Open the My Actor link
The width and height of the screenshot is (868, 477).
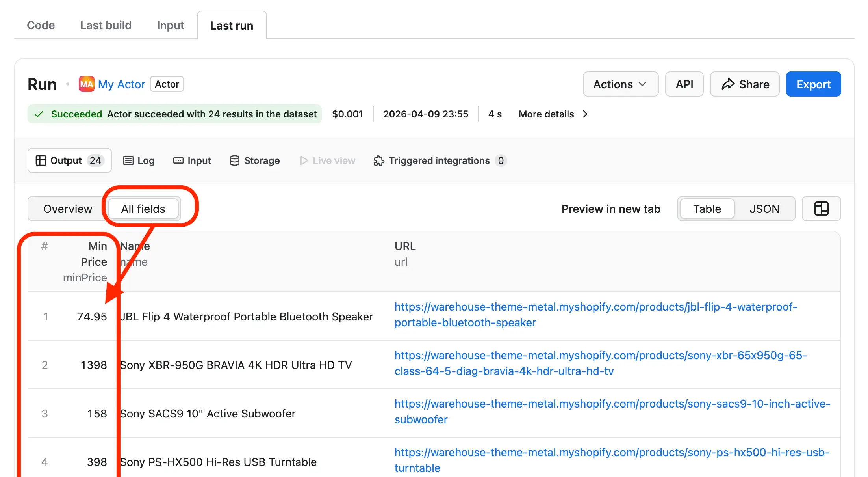tap(121, 84)
